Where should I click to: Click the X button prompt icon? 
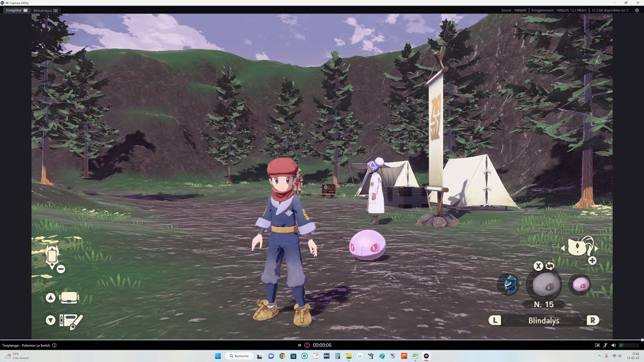(x=538, y=266)
